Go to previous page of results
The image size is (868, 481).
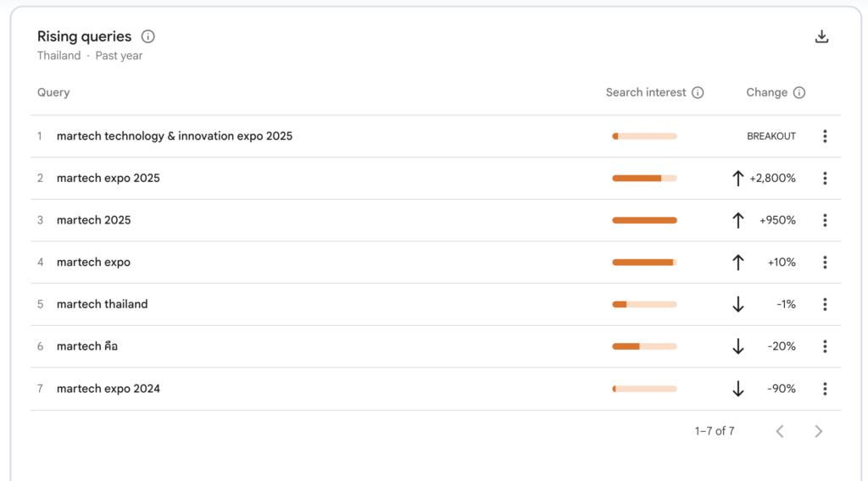click(x=780, y=431)
